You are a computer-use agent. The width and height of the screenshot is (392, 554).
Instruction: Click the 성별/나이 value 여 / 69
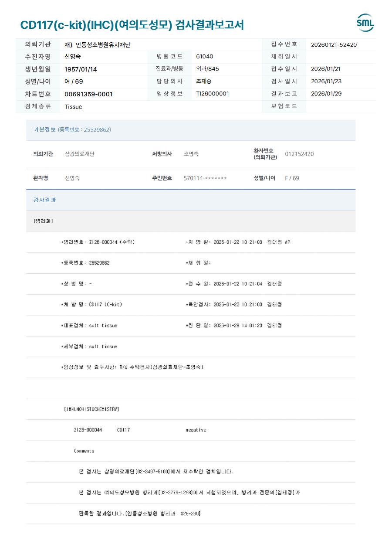(x=74, y=82)
